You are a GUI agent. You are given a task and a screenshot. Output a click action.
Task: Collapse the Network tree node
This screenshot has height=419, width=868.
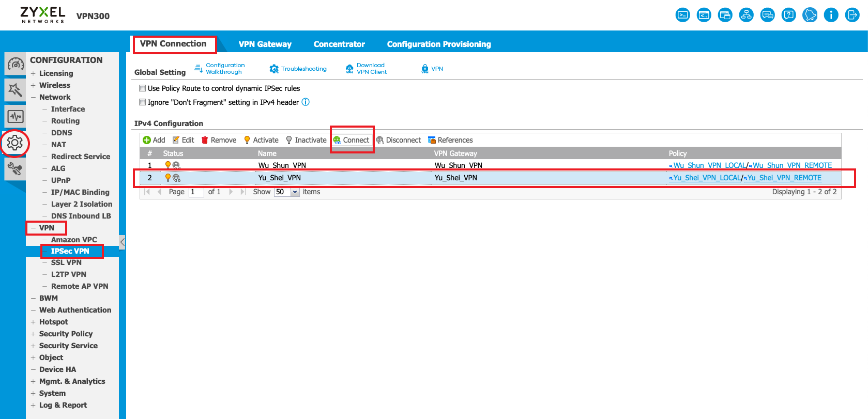click(x=33, y=97)
